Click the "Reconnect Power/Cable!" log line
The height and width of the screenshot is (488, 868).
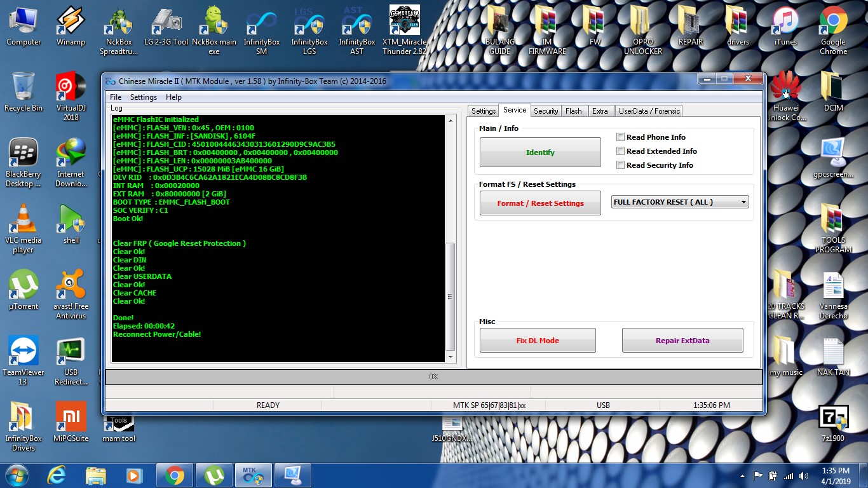[157, 334]
